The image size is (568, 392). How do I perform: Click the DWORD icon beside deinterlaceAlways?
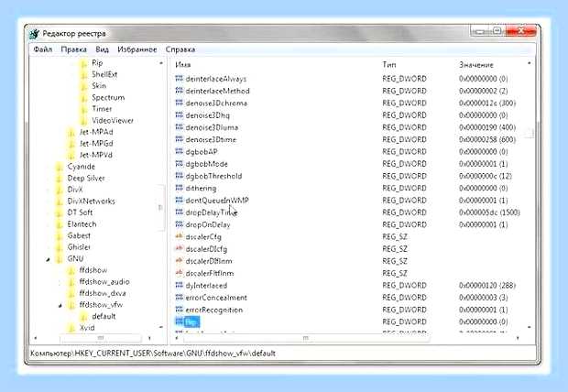tap(179, 78)
